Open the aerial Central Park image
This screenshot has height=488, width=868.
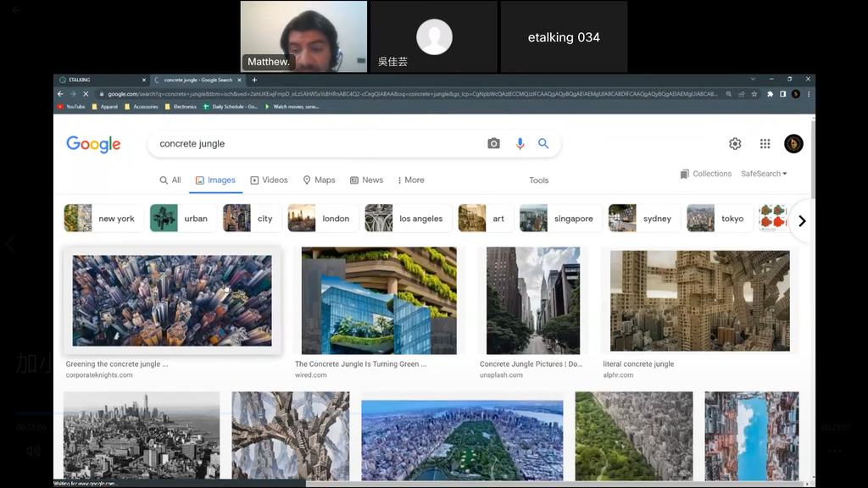pyautogui.click(x=462, y=441)
